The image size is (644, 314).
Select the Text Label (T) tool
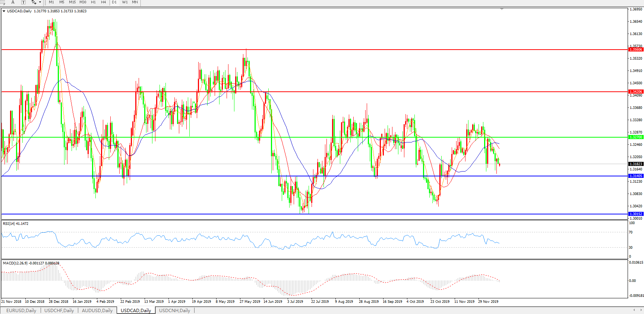point(23,2)
